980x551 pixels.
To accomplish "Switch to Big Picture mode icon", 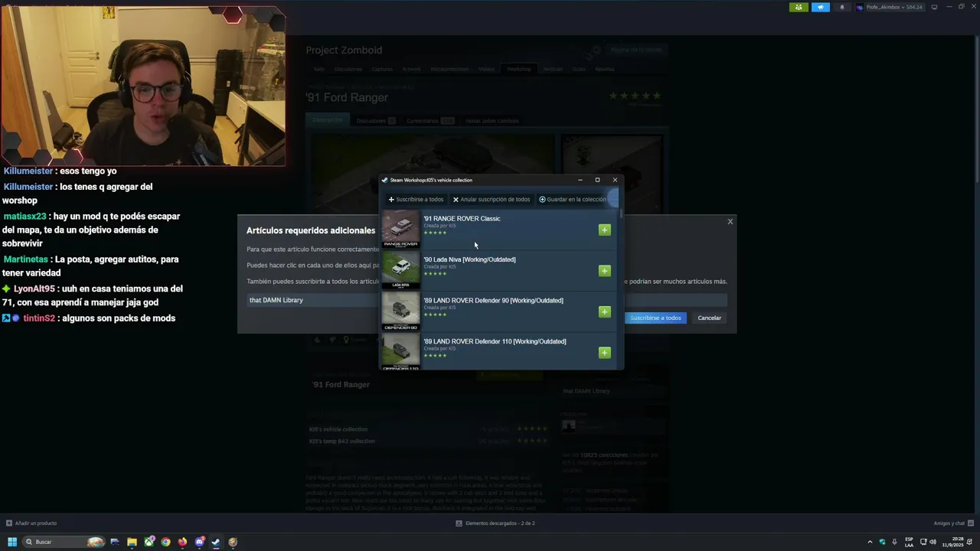I will pos(934,7).
